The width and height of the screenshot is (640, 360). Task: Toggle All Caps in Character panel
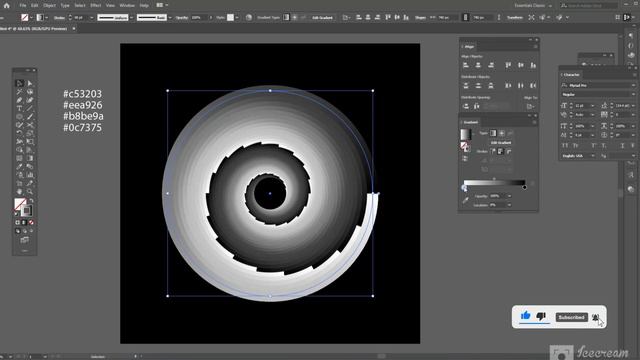565,145
